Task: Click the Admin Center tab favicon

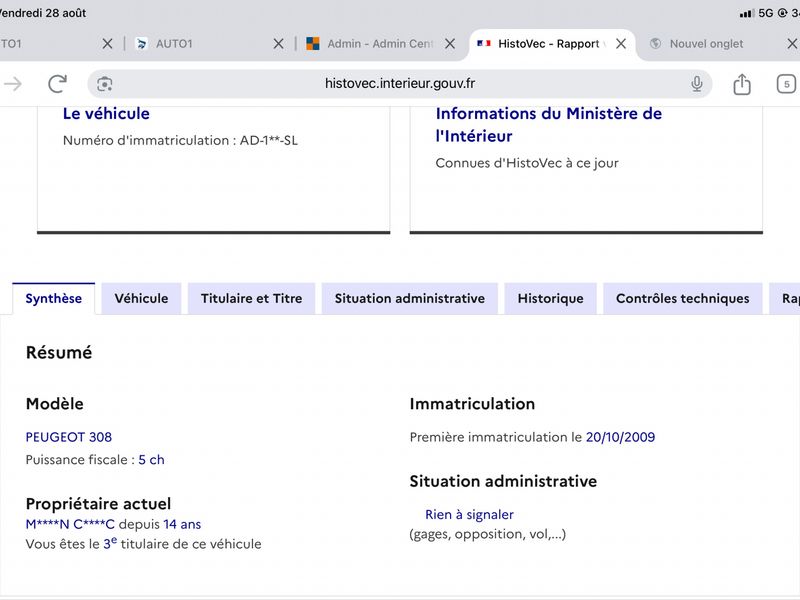Action: click(x=313, y=43)
